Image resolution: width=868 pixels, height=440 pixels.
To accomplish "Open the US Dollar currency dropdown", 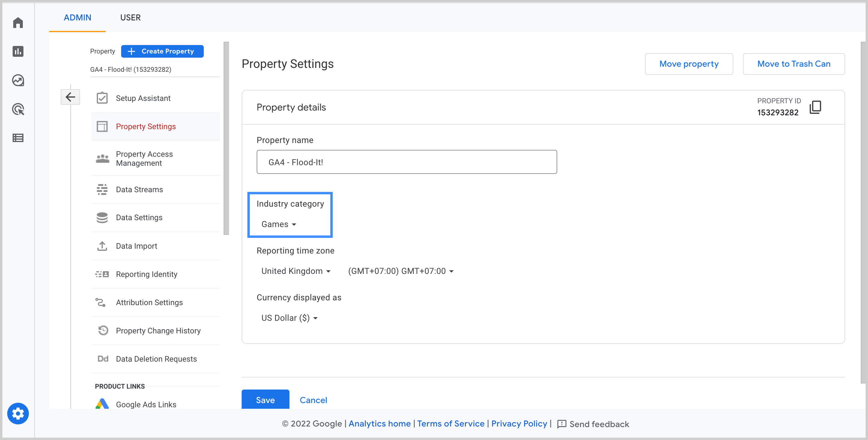I will point(289,318).
